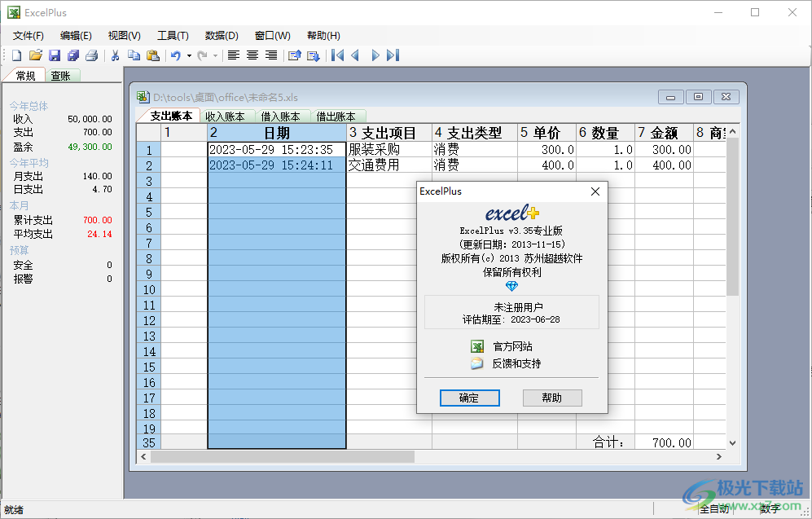Switch to the 常规 side panel tab

click(25, 76)
